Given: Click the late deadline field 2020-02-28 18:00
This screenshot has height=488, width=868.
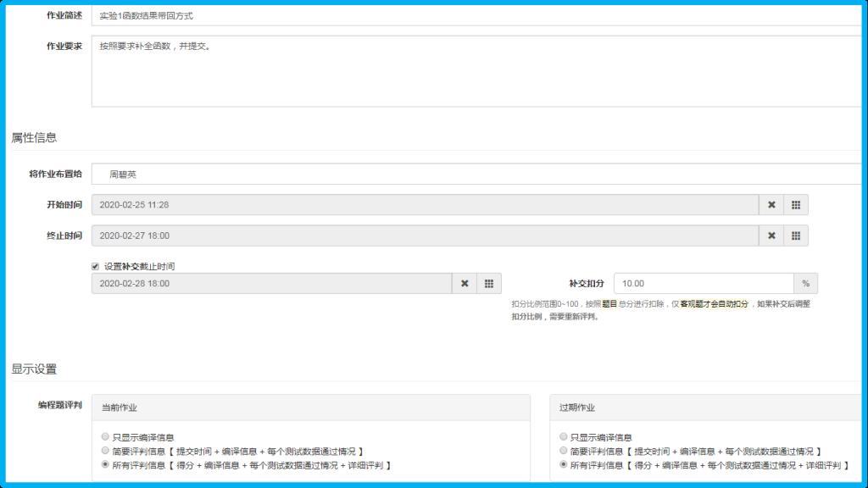Looking at the screenshot, I should coord(271,283).
